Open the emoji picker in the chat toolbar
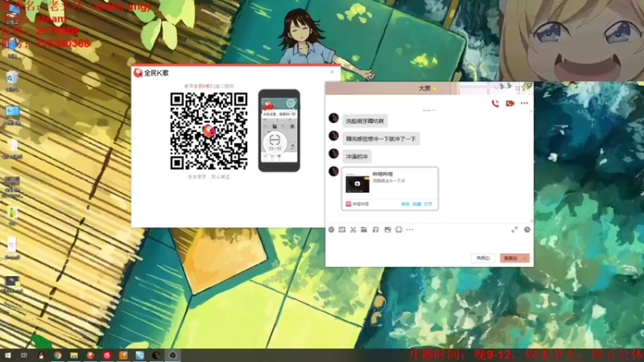Screen dimensions: 644x362 [x=332, y=230]
